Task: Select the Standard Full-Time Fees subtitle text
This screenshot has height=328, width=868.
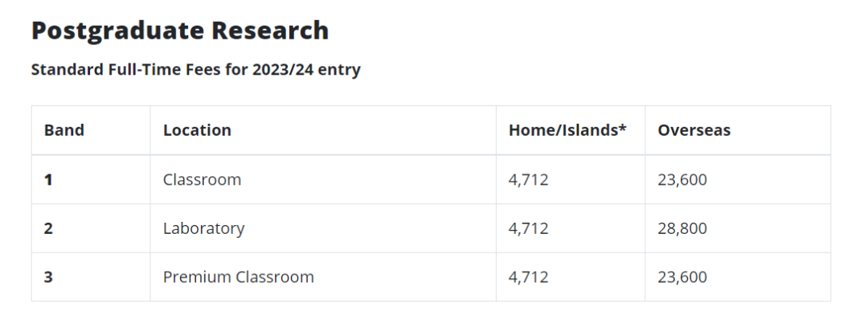Action: point(196,70)
